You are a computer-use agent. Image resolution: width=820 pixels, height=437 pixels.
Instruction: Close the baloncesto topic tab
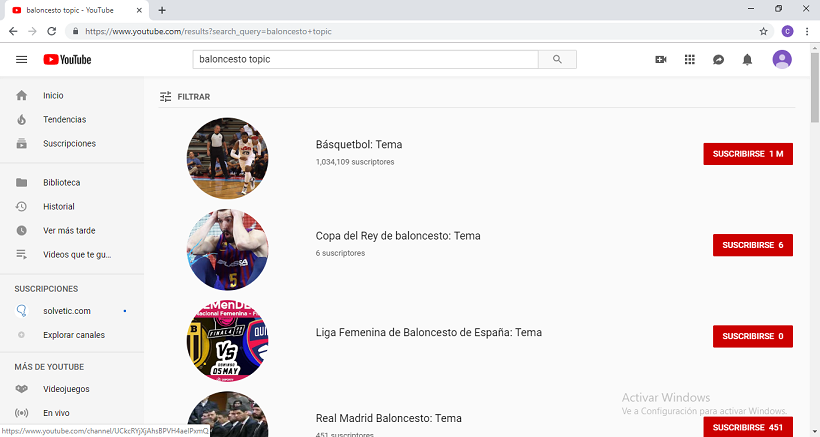click(139, 10)
